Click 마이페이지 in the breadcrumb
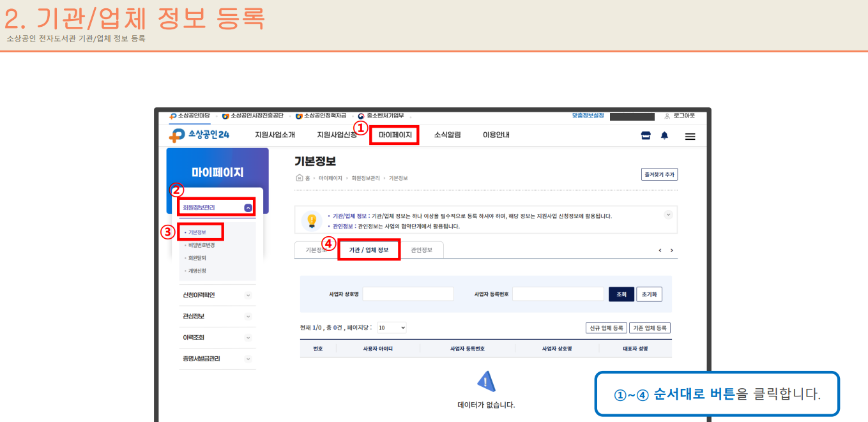Image resolution: width=868 pixels, height=422 pixels. (330, 178)
